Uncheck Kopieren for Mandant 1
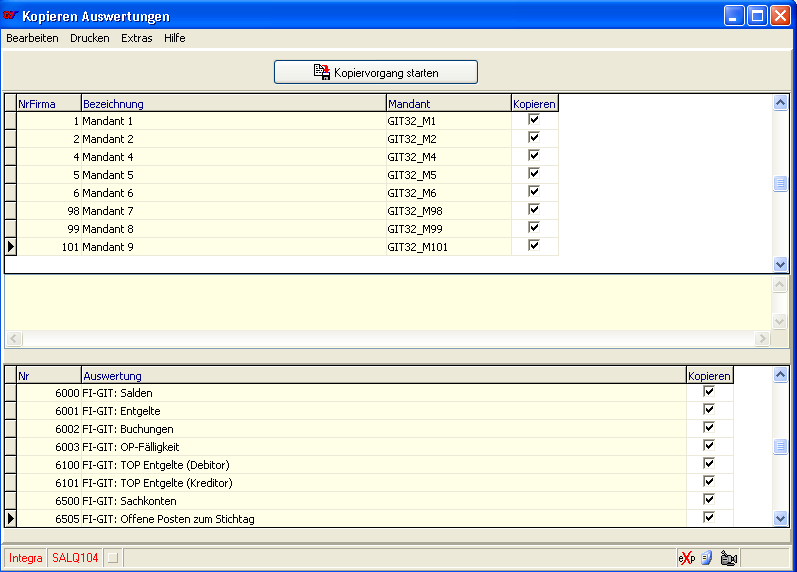This screenshot has width=797, height=572. [534, 120]
